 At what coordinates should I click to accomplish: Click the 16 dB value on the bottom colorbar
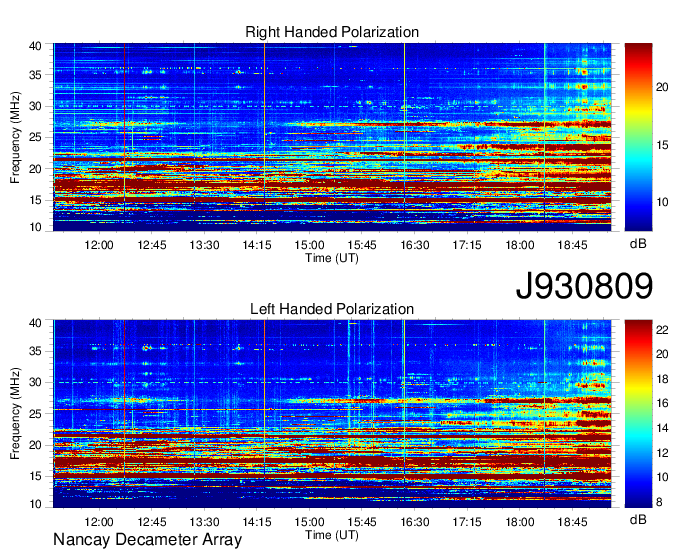(x=662, y=403)
